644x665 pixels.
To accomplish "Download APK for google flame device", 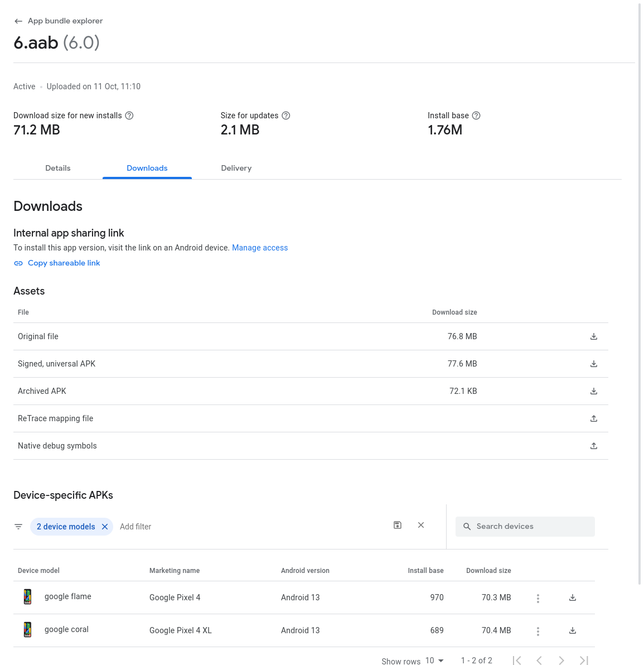I will [x=573, y=597].
